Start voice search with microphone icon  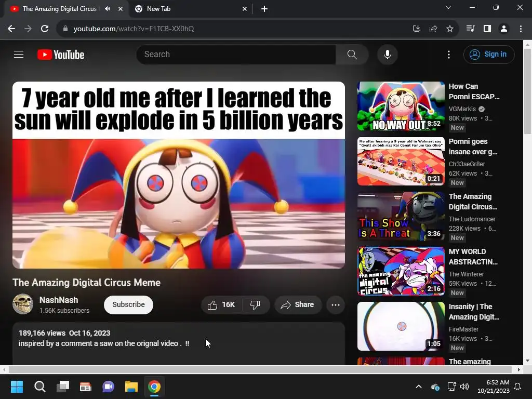(387, 54)
